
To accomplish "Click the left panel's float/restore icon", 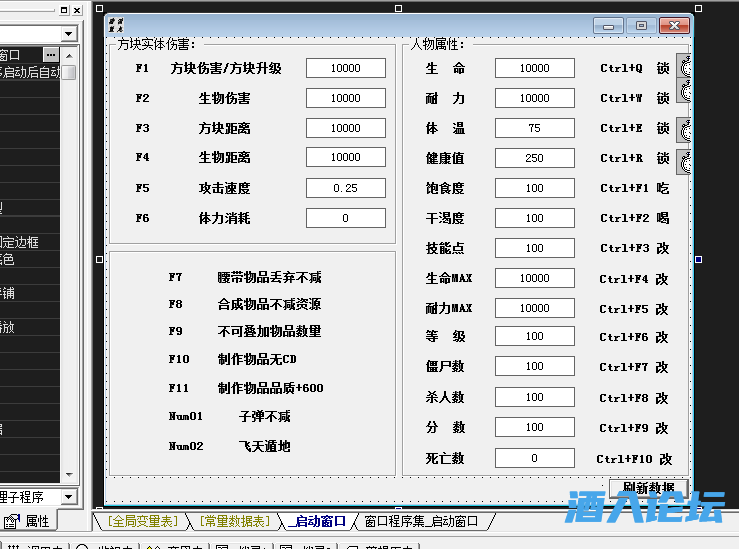I will 65,10.
